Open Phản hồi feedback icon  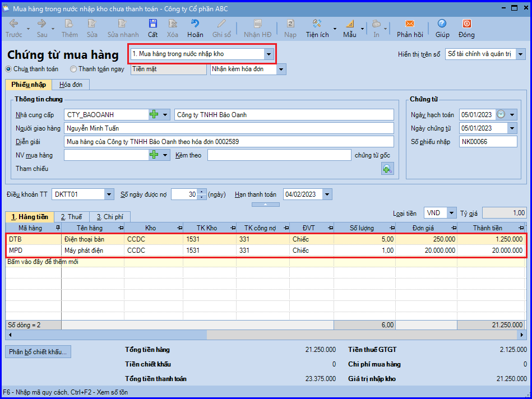410,24
